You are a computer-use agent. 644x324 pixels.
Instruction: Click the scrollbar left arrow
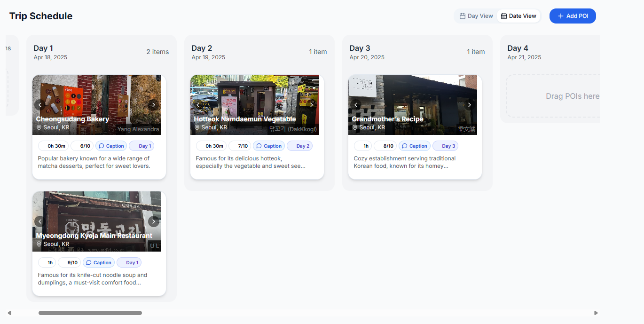9,313
